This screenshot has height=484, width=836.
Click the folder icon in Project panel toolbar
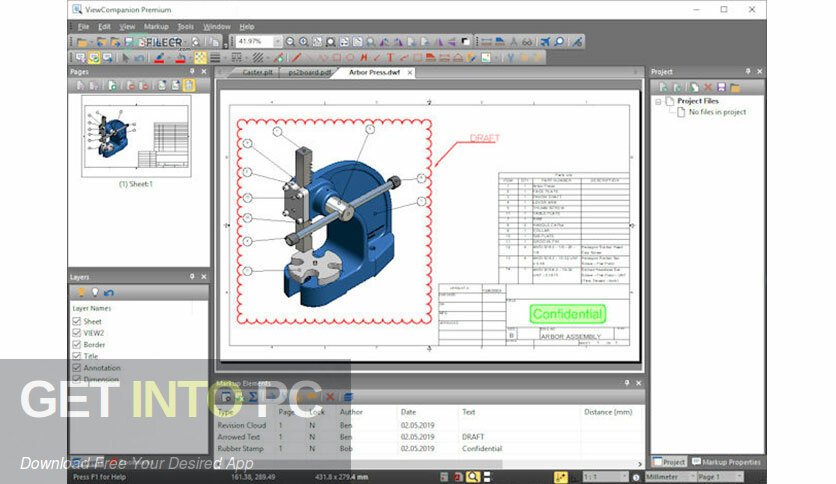(x=735, y=87)
